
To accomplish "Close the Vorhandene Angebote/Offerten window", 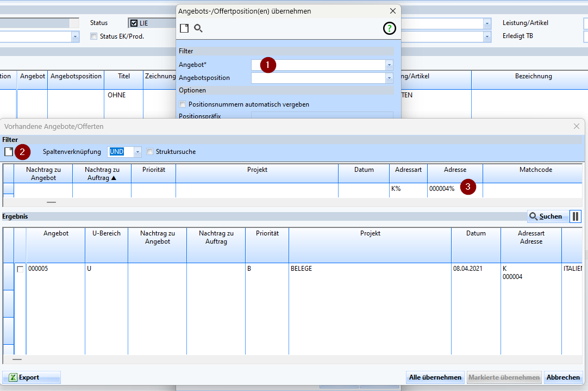I will point(577,126).
